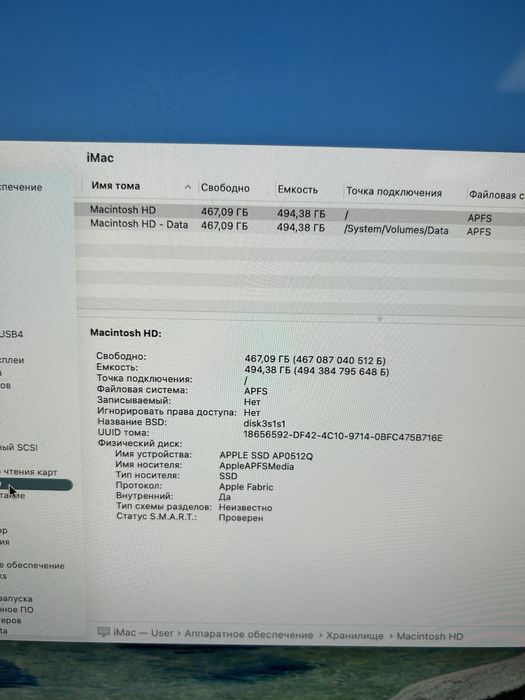Sort by the Емкость column header
Screen dimensions: 525x700
click(297, 189)
